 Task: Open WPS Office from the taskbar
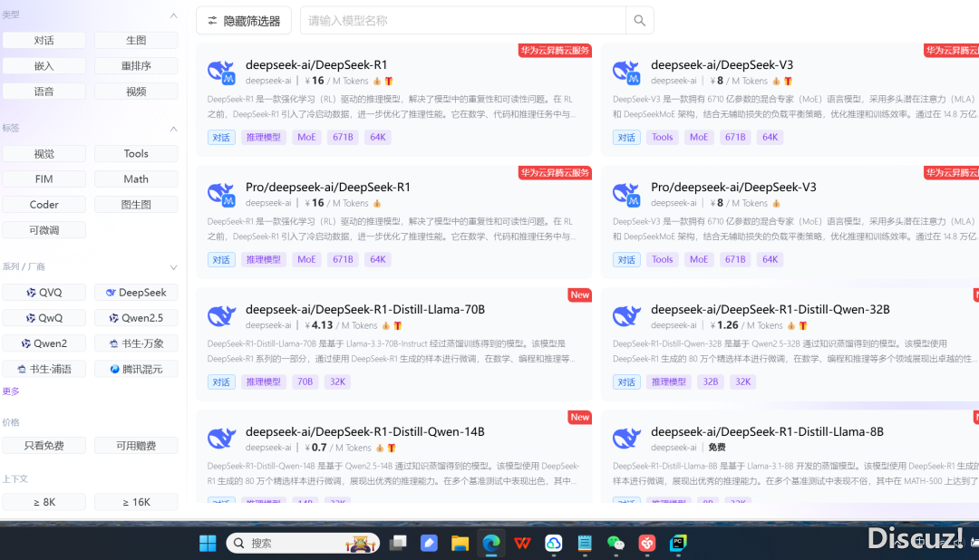523,543
